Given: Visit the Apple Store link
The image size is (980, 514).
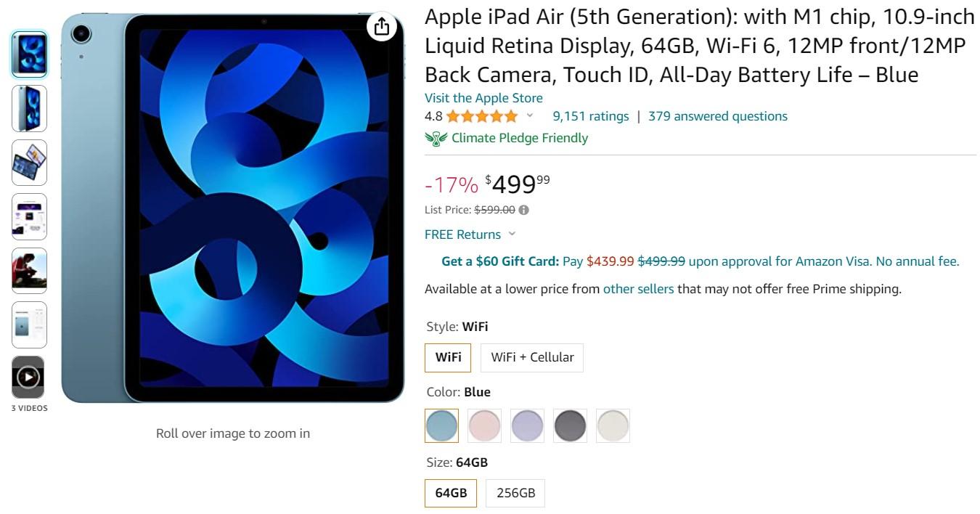Looking at the screenshot, I should pos(483,98).
